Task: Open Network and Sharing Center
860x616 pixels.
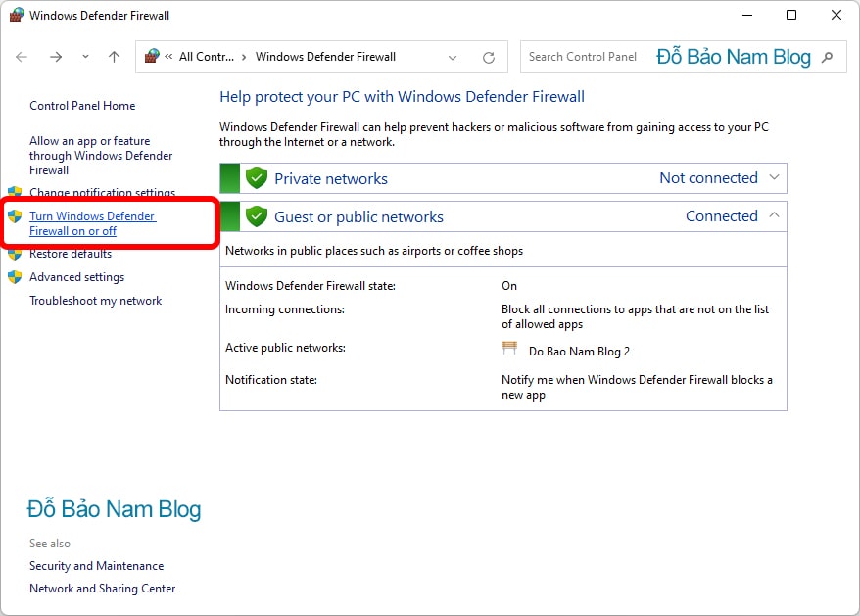Action: coord(103,589)
